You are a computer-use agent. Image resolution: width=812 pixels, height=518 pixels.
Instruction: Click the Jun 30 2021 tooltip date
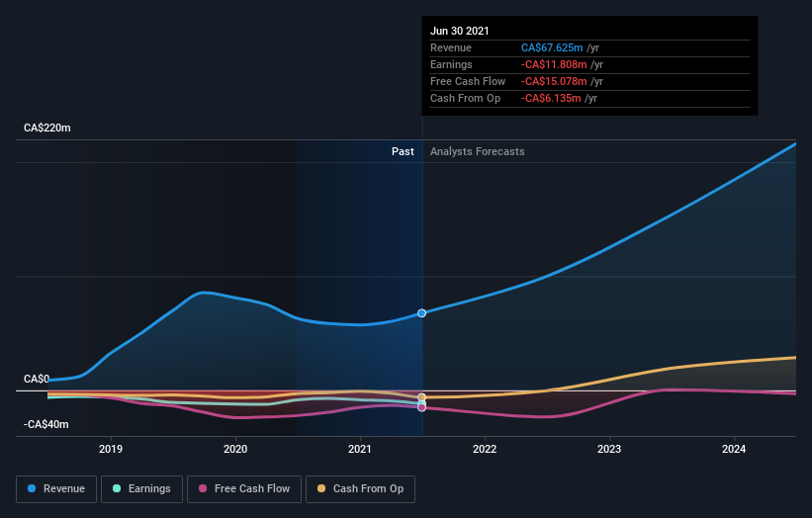tap(459, 31)
